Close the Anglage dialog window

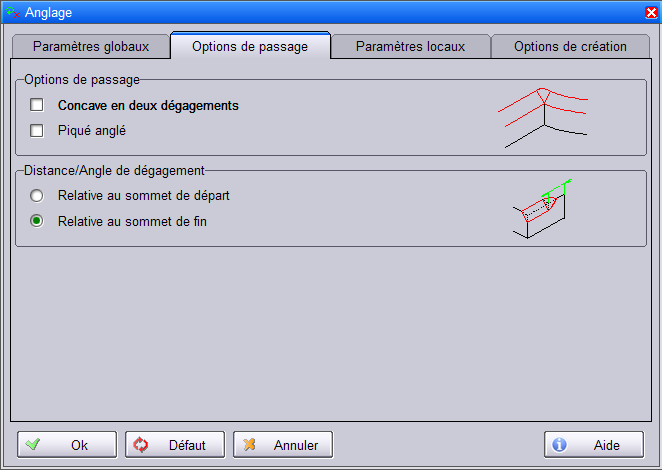pyautogui.click(x=651, y=13)
